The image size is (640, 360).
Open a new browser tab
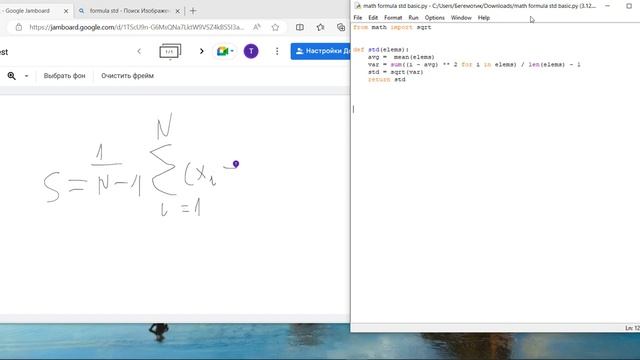tap(193, 11)
